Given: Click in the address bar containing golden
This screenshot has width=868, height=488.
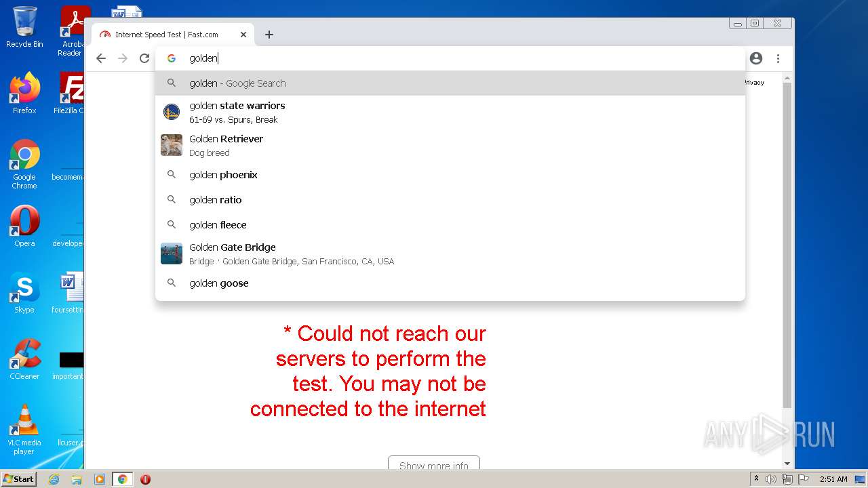Looking at the screenshot, I should tap(450, 58).
